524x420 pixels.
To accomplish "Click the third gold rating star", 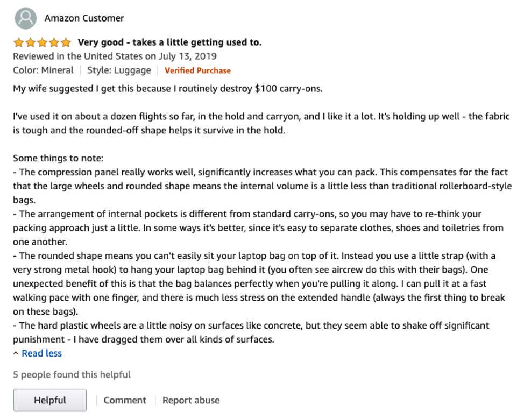I will tap(42, 42).
